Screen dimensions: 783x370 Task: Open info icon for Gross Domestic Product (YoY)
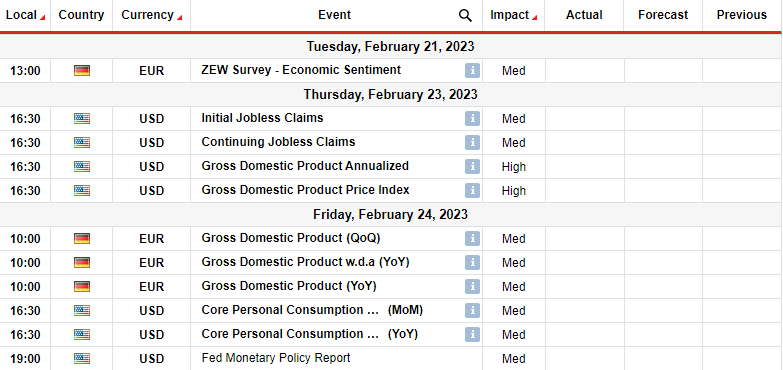(x=472, y=286)
